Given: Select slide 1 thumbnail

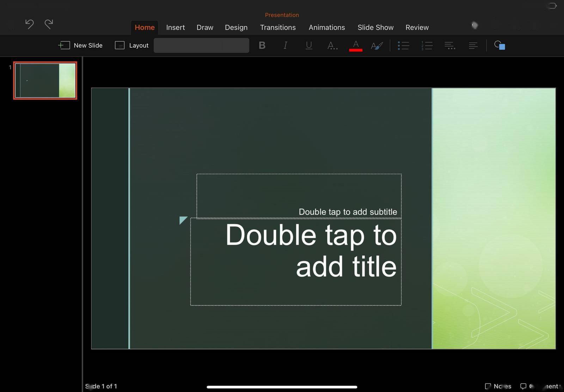Looking at the screenshot, I should (x=45, y=80).
